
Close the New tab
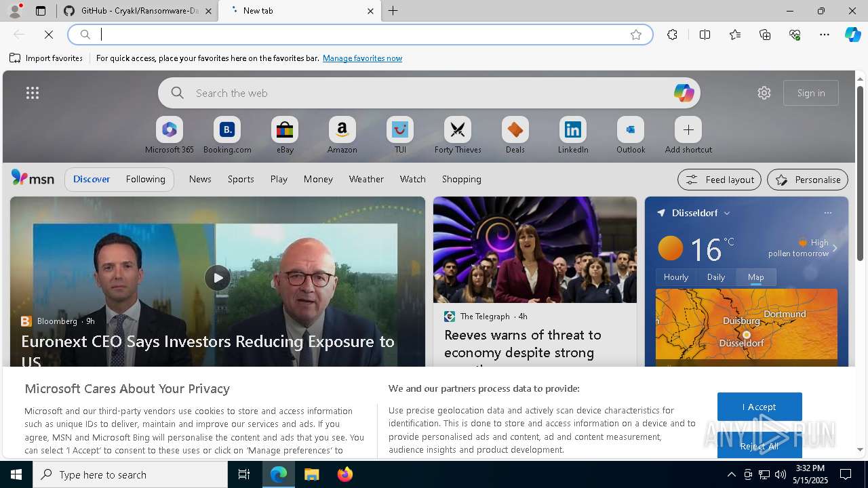tap(370, 11)
